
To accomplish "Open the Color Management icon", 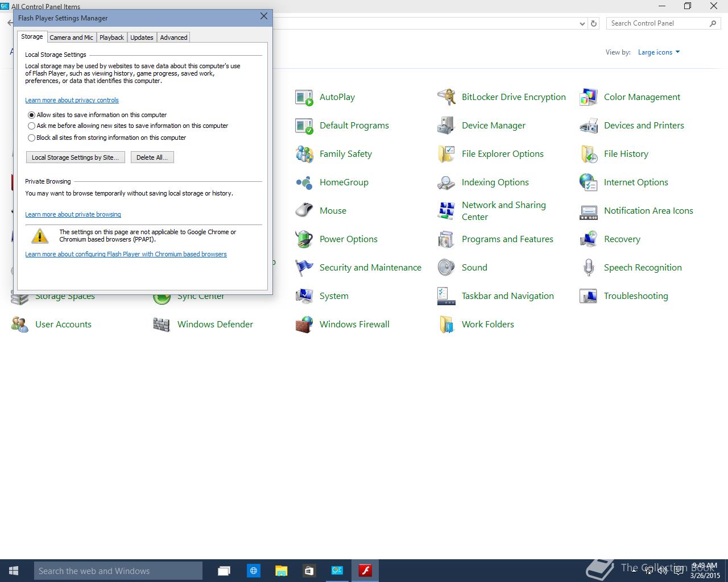I will tap(589, 97).
